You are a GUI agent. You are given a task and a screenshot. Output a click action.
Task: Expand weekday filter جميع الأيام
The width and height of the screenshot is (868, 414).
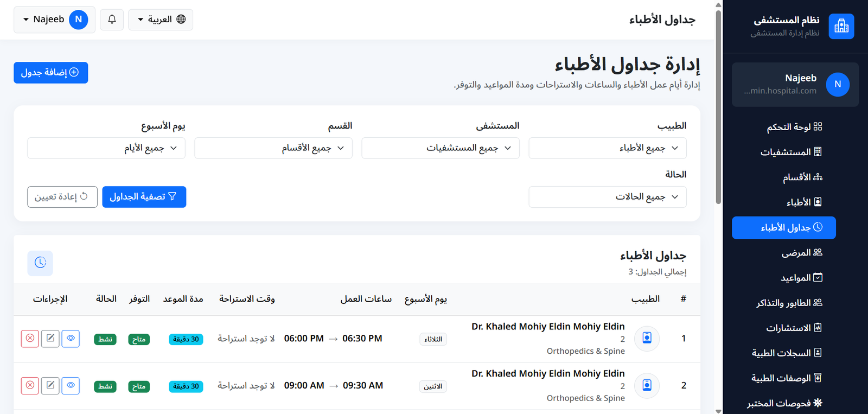pos(106,148)
